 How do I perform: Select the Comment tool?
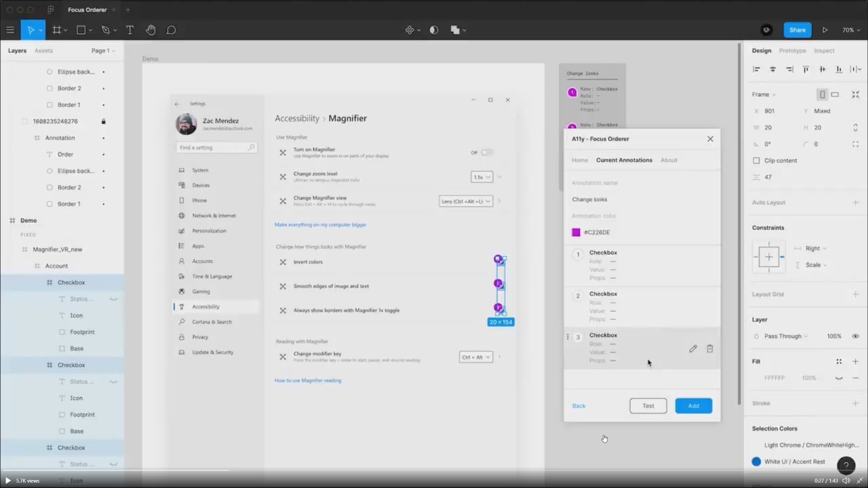point(171,30)
